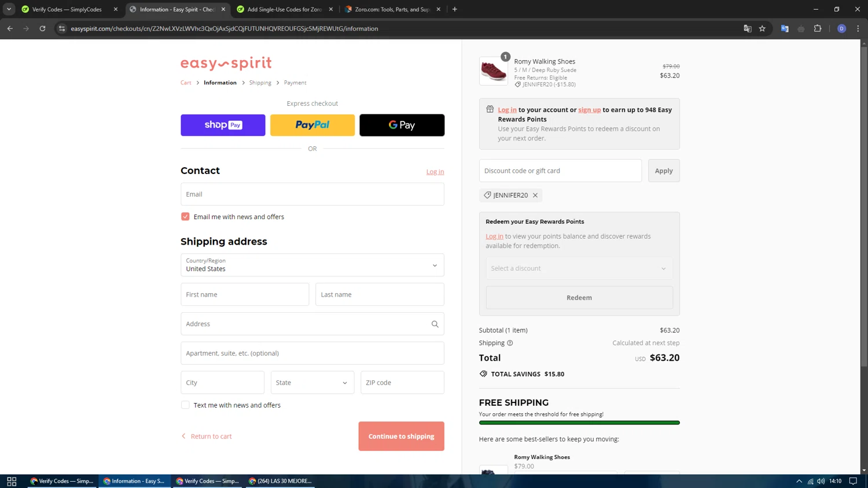868x488 pixels.
Task: Remove the JENNIFER20 discount code tag
Action: click(x=535, y=195)
